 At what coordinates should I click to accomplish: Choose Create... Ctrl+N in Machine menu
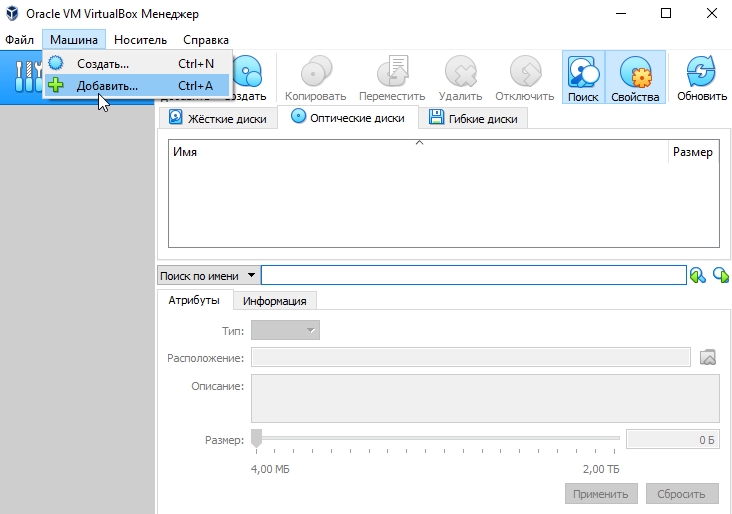tap(137, 63)
